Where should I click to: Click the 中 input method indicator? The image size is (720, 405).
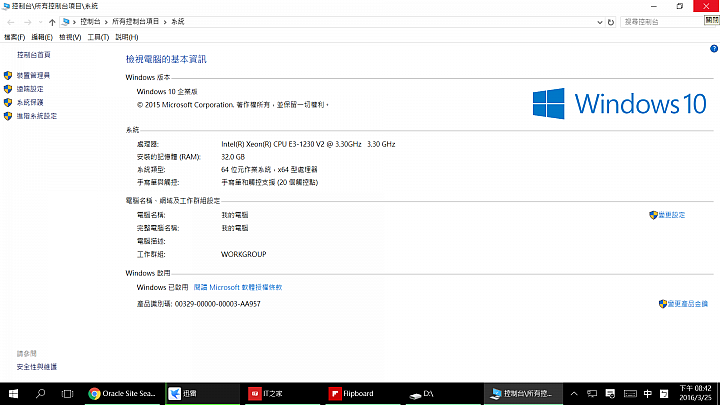tap(647, 394)
